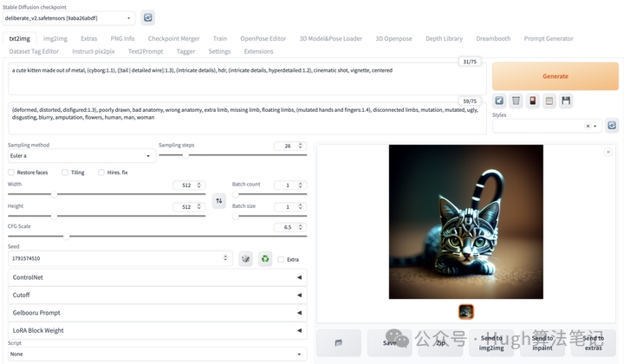Open the Script dropdown
The height and width of the screenshot is (364, 624).
157,354
